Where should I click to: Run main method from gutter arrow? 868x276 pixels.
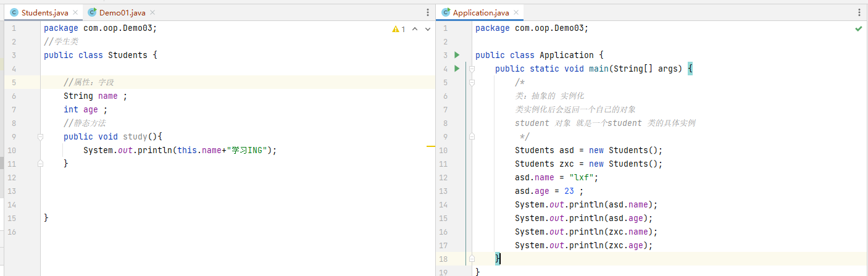tap(457, 69)
